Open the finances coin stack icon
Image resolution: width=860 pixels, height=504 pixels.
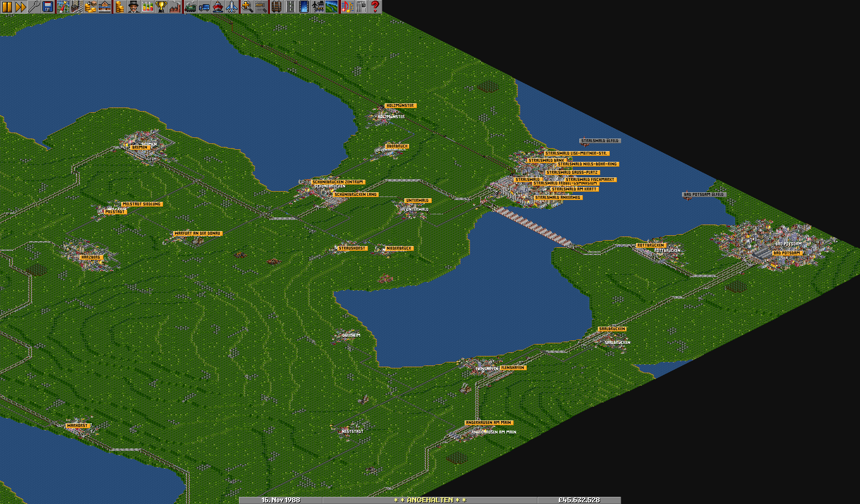click(x=119, y=7)
